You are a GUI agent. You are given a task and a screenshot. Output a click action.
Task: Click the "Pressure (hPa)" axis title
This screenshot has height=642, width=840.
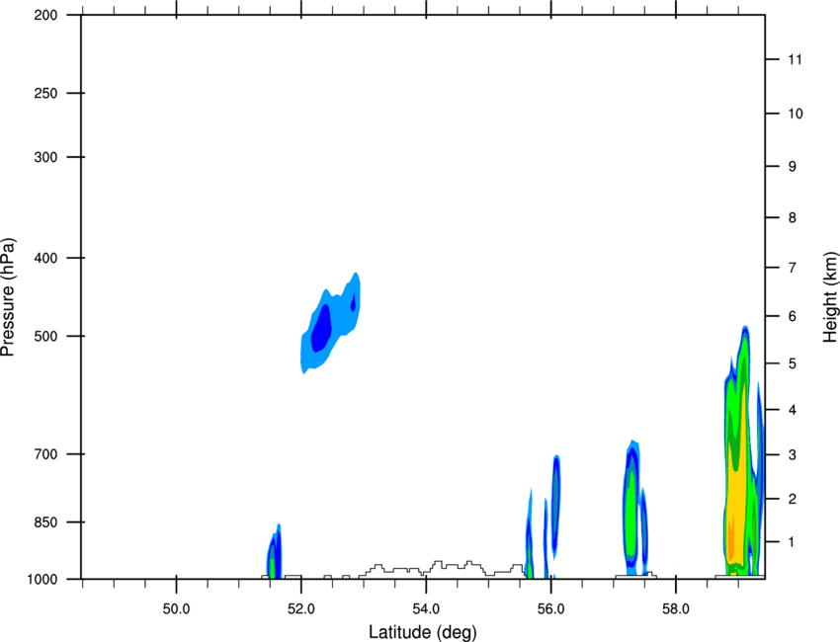point(8,296)
